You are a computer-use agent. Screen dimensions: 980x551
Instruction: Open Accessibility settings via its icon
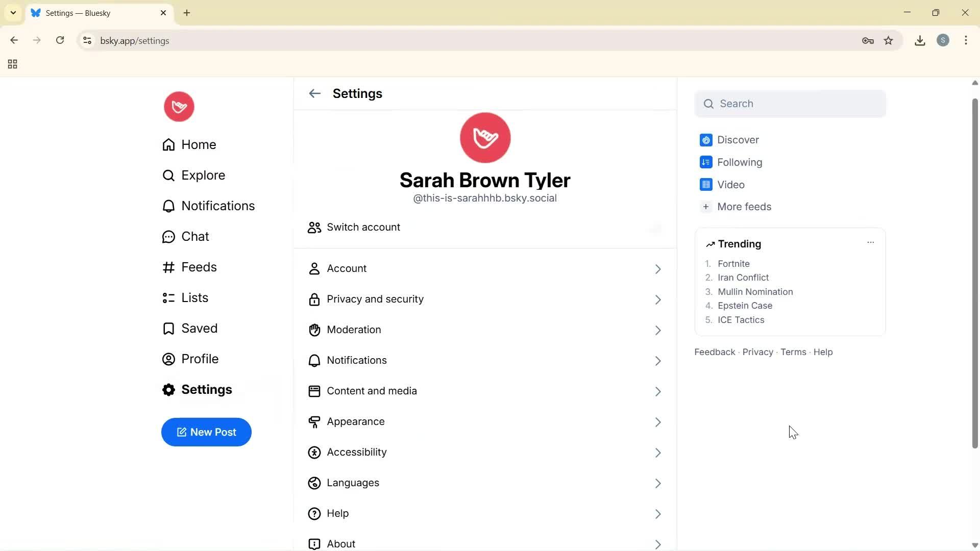(314, 453)
